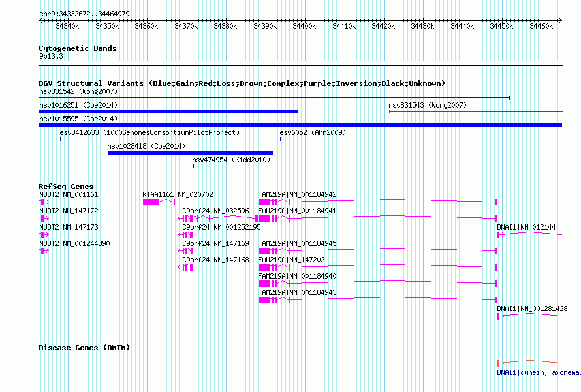
Task: Open the nsv831543 (Wong2007) label
Action: point(428,105)
